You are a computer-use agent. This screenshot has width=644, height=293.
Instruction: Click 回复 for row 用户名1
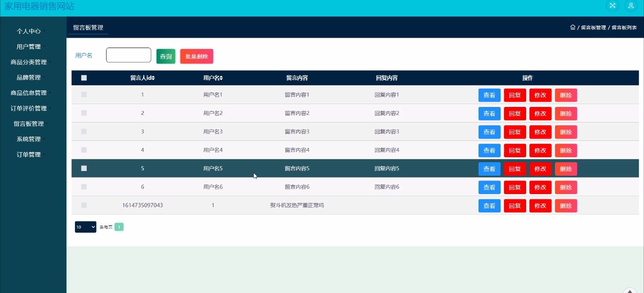click(515, 95)
